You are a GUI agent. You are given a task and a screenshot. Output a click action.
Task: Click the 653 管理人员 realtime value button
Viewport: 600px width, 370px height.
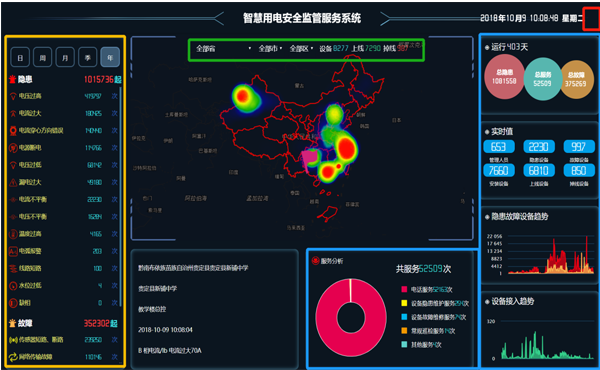pyautogui.click(x=499, y=147)
